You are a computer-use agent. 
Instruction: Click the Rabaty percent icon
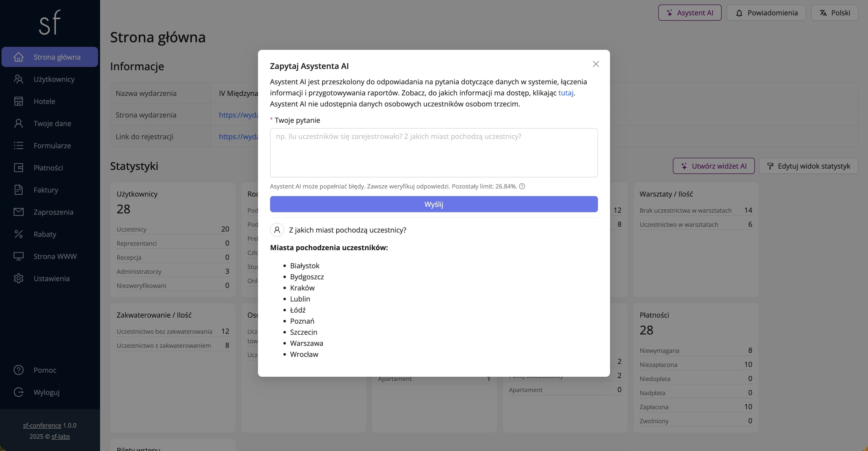[x=19, y=234]
